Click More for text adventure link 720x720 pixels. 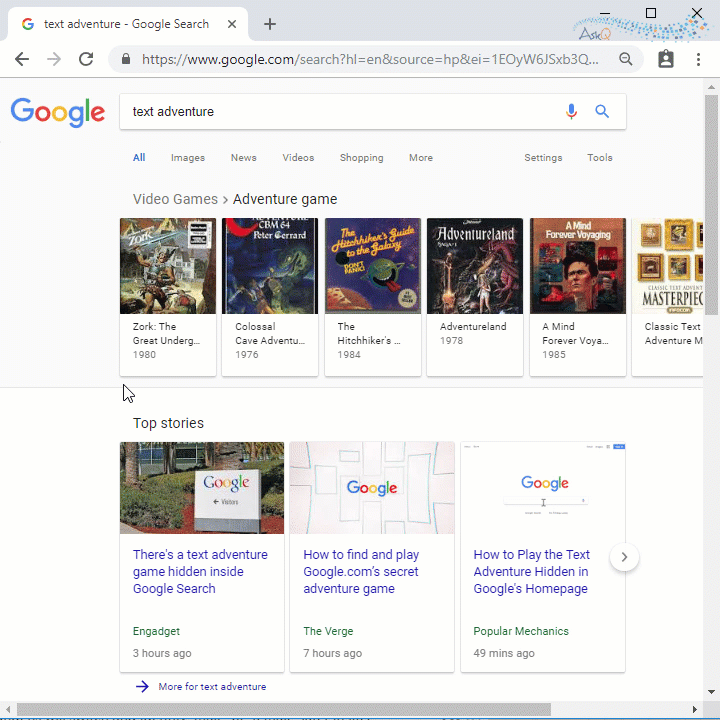coord(211,687)
